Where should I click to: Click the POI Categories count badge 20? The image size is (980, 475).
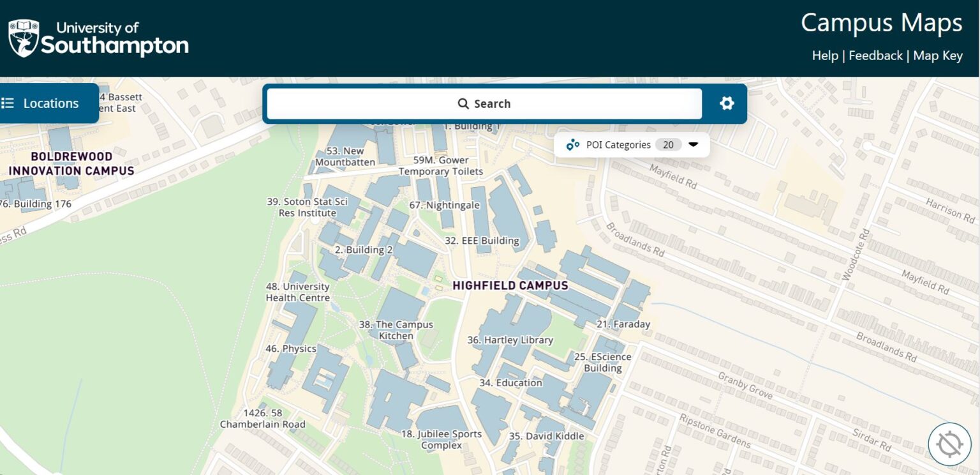pos(668,145)
